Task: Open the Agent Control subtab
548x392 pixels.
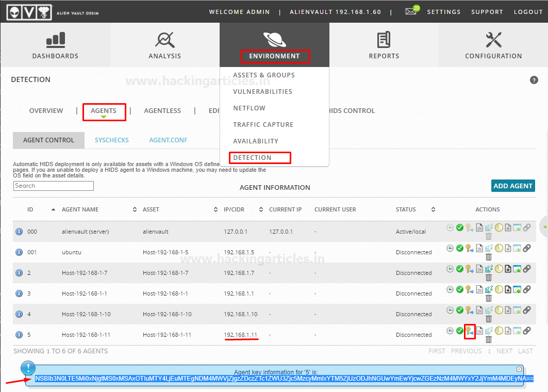Action: point(48,140)
